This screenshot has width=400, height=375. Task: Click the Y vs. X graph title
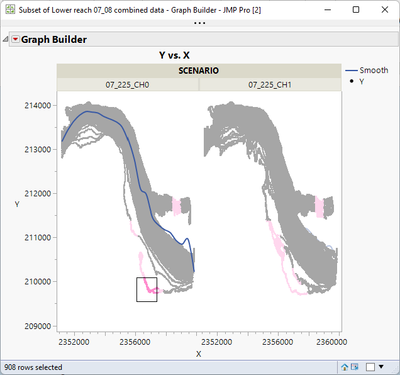coord(174,55)
